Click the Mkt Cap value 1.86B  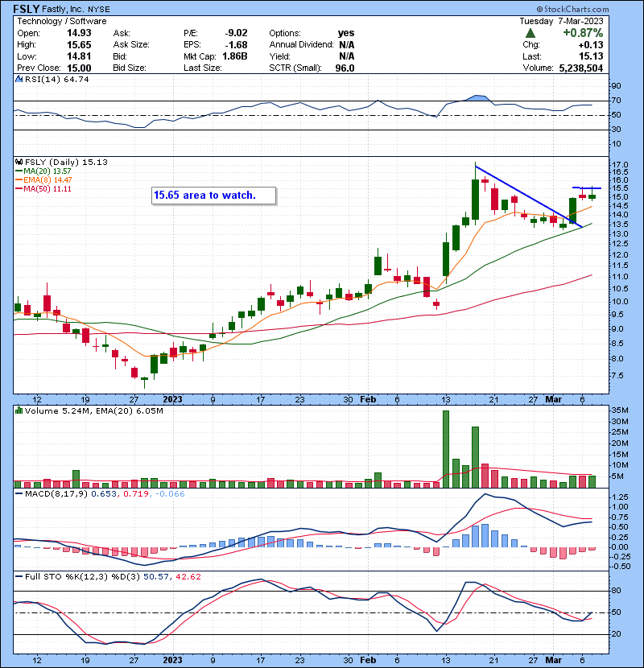[235, 56]
